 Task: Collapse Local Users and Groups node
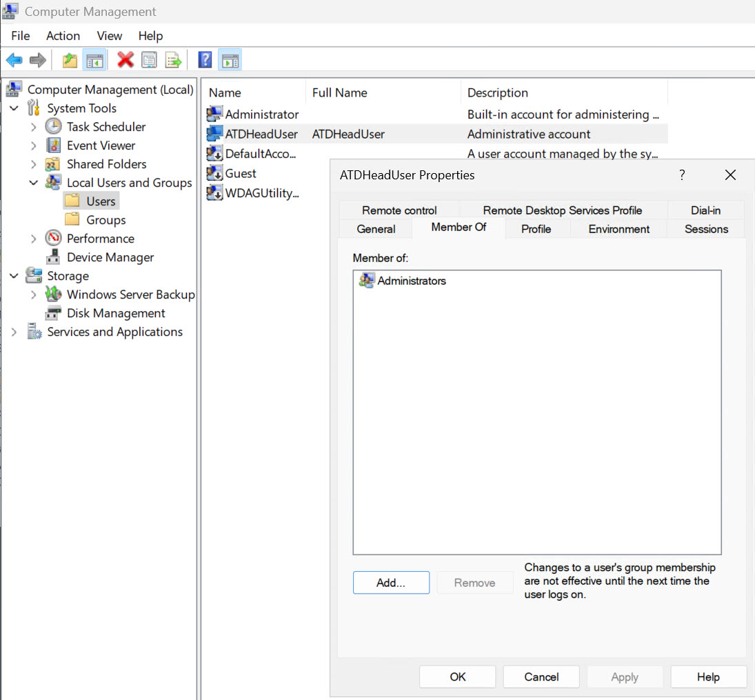point(33,183)
